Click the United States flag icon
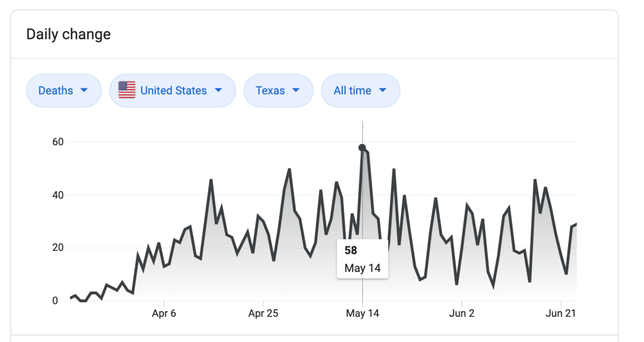The height and width of the screenshot is (342, 644). tap(127, 90)
